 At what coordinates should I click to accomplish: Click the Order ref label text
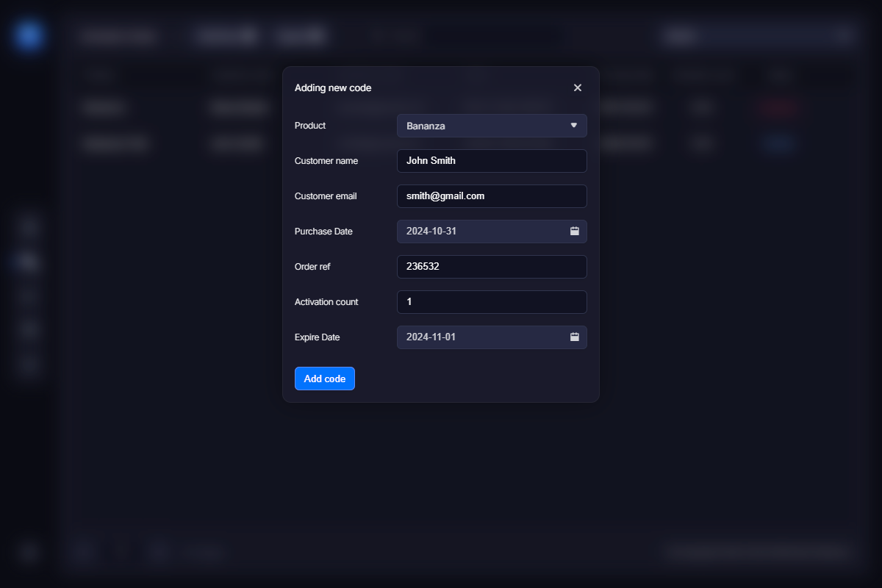[x=312, y=267]
